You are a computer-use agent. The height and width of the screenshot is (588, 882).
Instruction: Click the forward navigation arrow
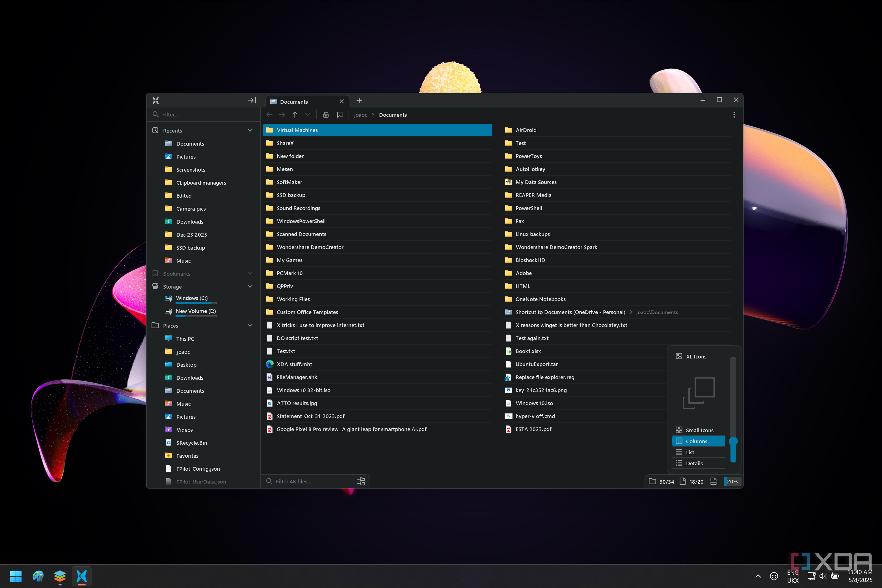coord(282,115)
